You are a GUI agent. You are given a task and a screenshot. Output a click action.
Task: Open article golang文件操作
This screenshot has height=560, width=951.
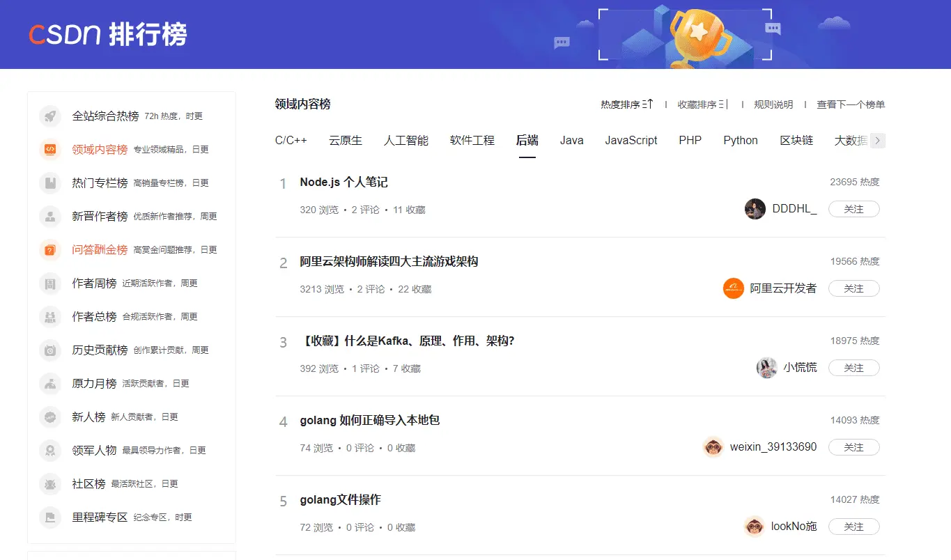click(x=341, y=500)
